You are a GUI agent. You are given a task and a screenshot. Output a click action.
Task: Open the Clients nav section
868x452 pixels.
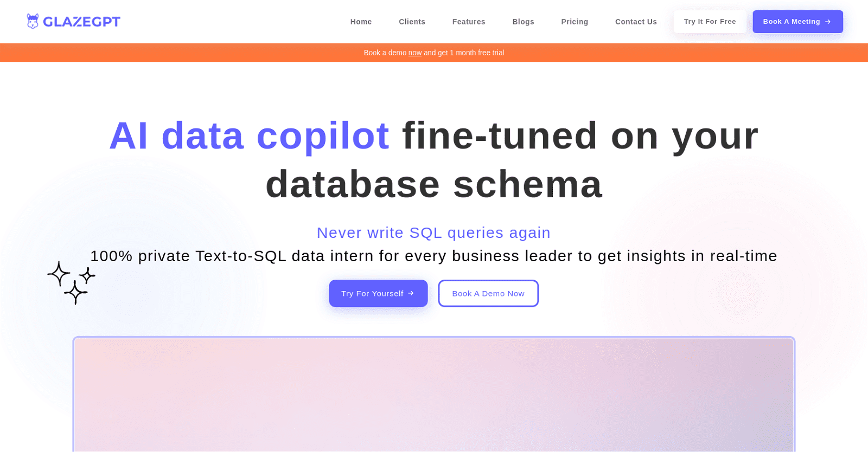(x=412, y=22)
